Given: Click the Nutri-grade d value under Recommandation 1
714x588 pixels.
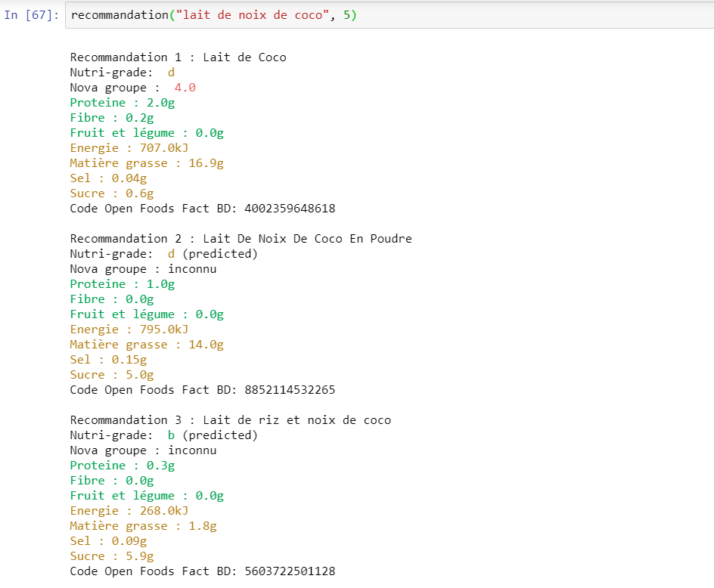Looking at the screenshot, I should 171,72.
